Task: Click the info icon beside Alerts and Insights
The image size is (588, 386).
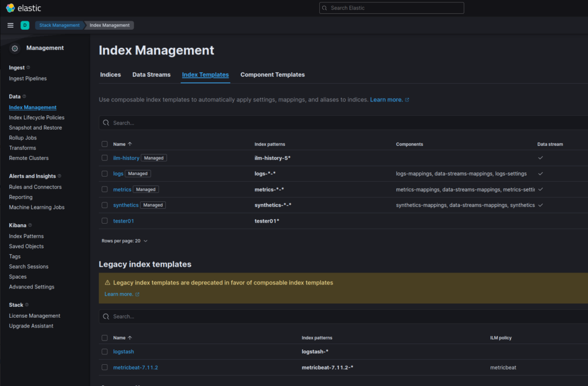Action: tap(59, 176)
